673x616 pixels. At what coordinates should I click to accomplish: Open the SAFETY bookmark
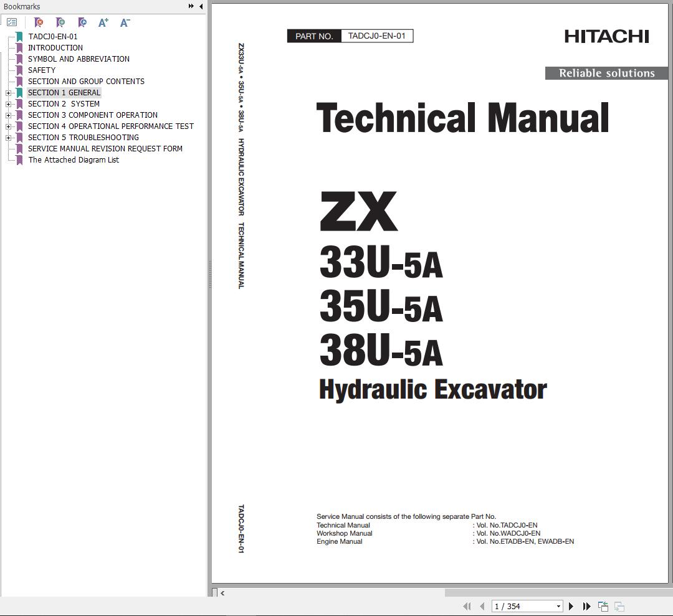click(42, 70)
